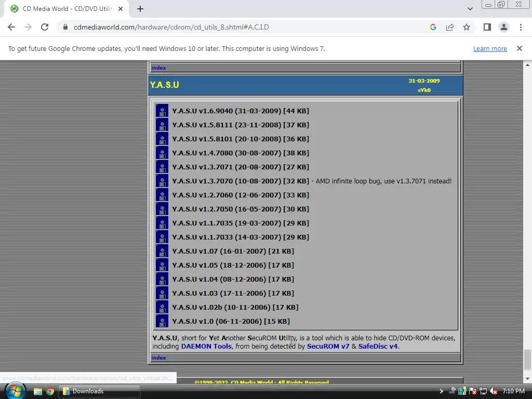Reload the current page
The image size is (532, 399).
click(x=45, y=27)
